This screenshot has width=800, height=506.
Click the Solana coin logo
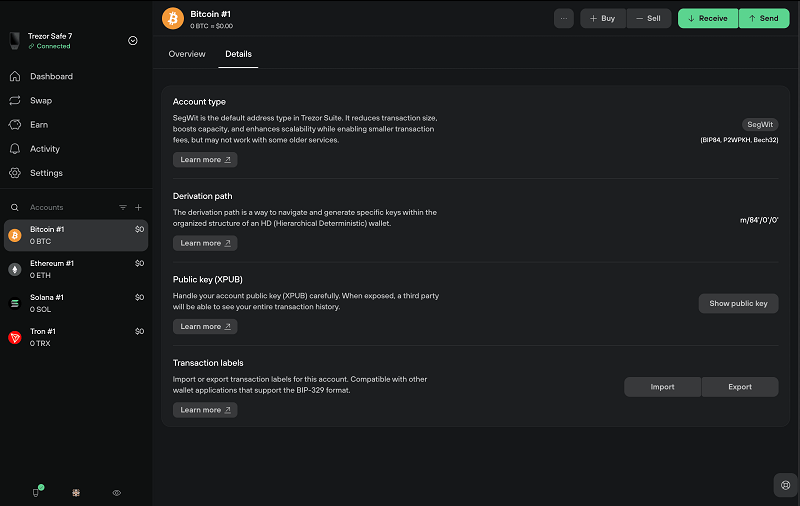click(15, 303)
